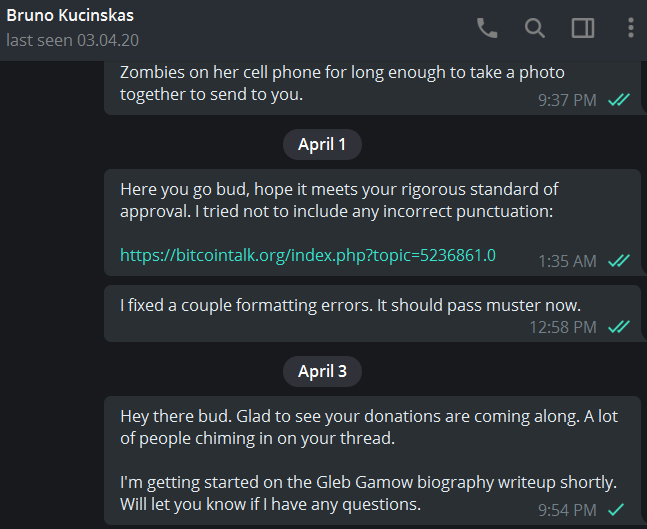Select the Zombies cell phone message
Image resolution: width=647 pixels, height=529 pixels.
[373, 88]
